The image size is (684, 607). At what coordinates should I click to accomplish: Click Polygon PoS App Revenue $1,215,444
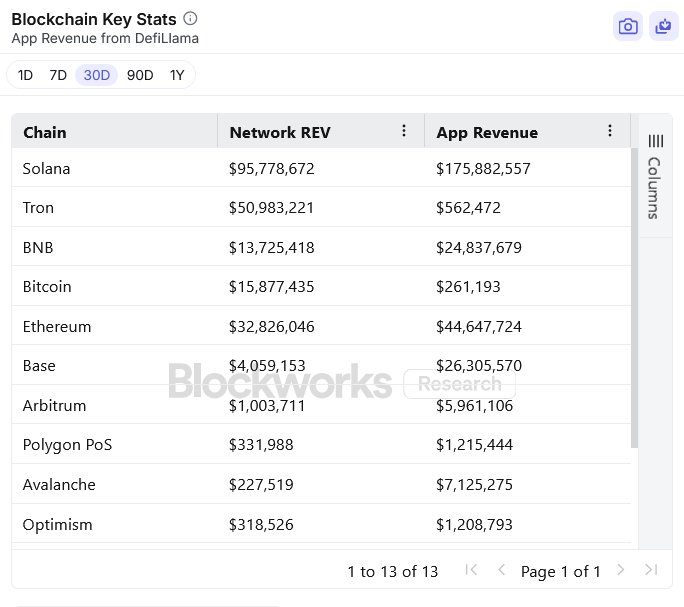[x=474, y=445]
